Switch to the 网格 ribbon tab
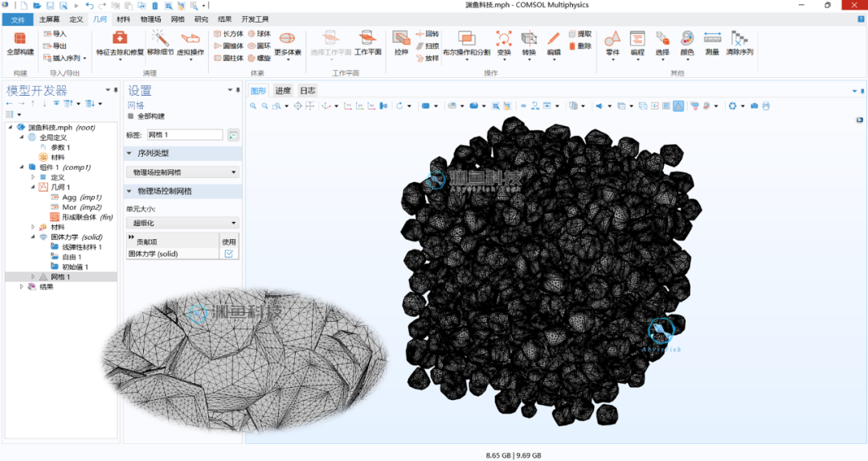Viewport: 868px width, 461px height. pos(178,19)
